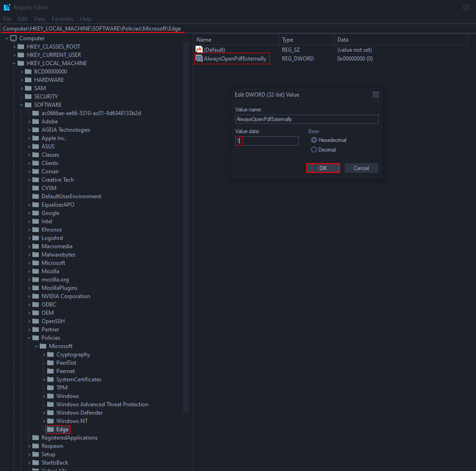Click the 0x00000000 (0) data cell
Viewport: 476px width, 471px height.
coord(355,59)
